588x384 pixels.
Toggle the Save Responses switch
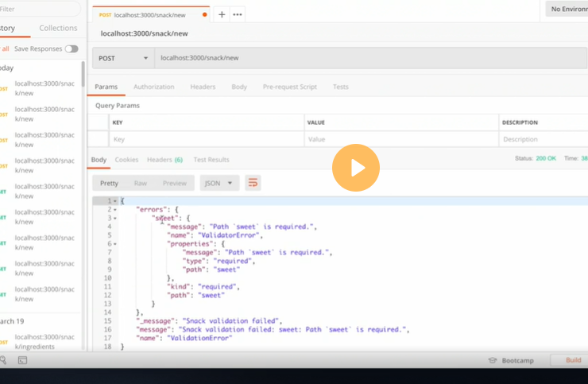pos(72,48)
